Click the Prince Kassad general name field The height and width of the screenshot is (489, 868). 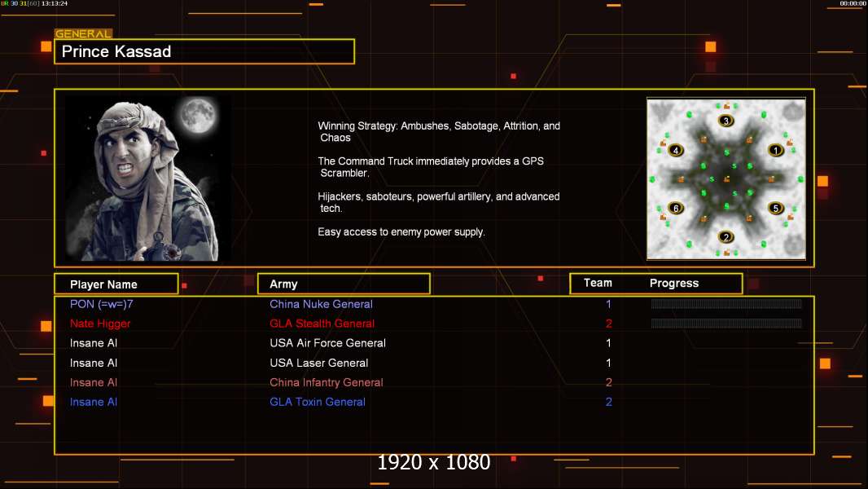[204, 51]
